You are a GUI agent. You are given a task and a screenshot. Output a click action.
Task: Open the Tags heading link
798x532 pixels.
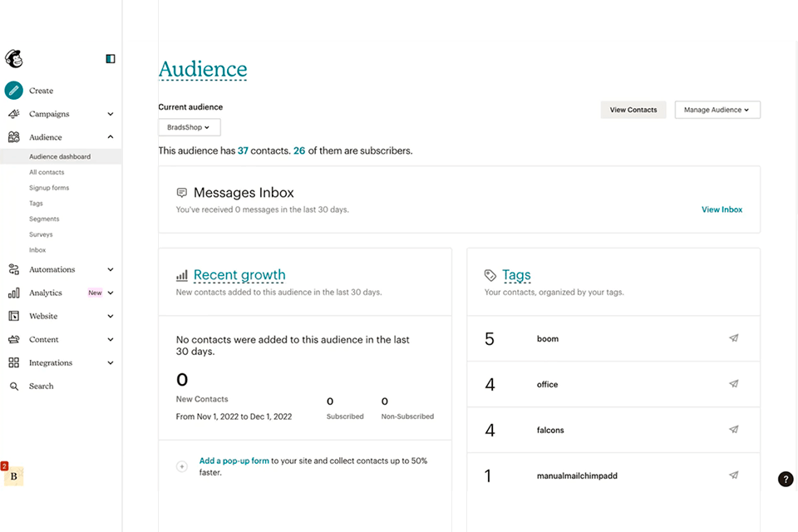[x=516, y=275]
